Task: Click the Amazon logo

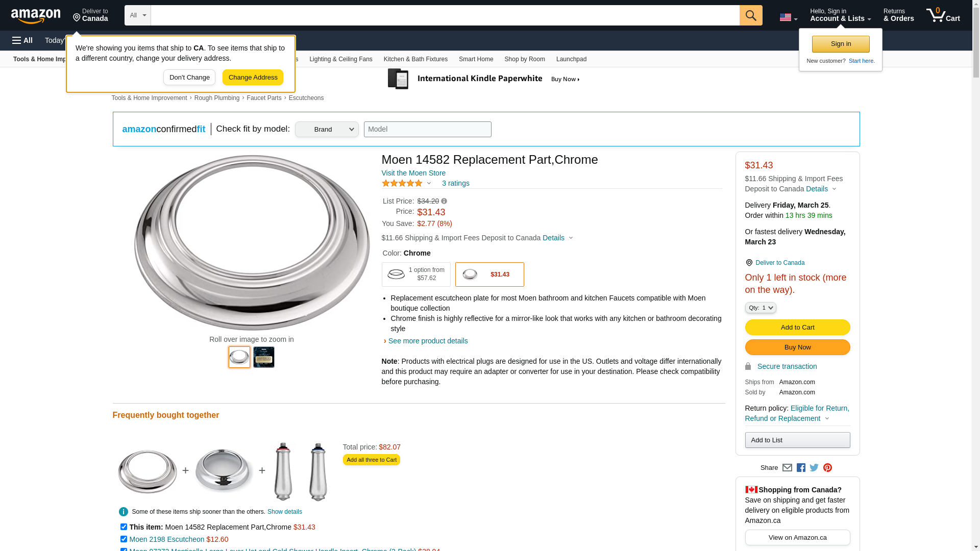Action: point(36,16)
